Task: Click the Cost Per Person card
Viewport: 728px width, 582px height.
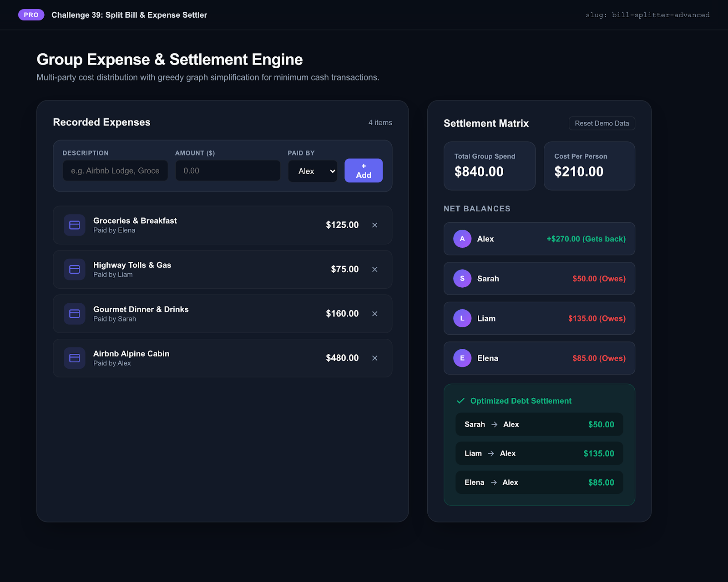Action: tap(590, 166)
